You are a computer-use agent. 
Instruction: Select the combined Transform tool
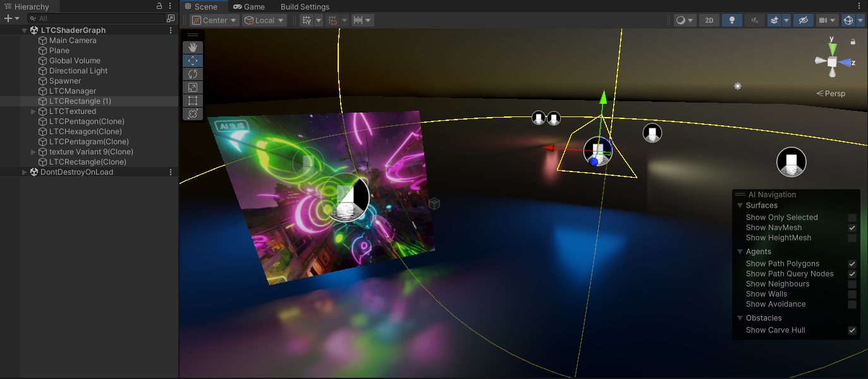(x=193, y=114)
